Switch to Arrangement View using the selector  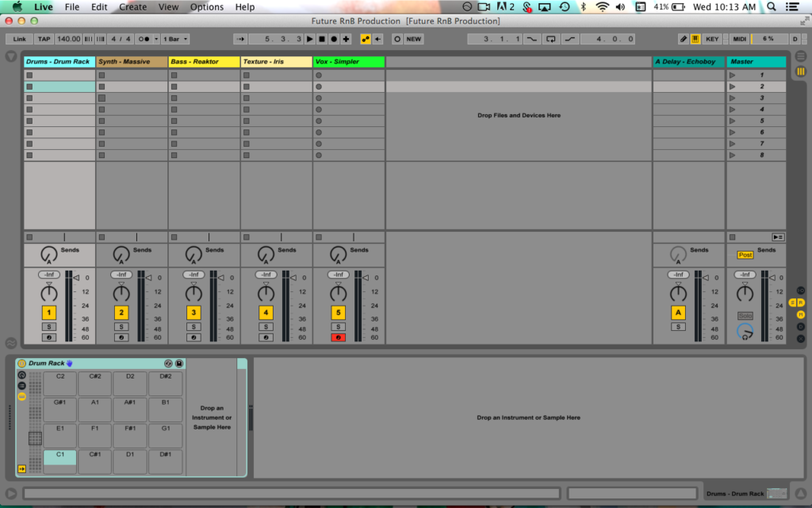pos(801,56)
